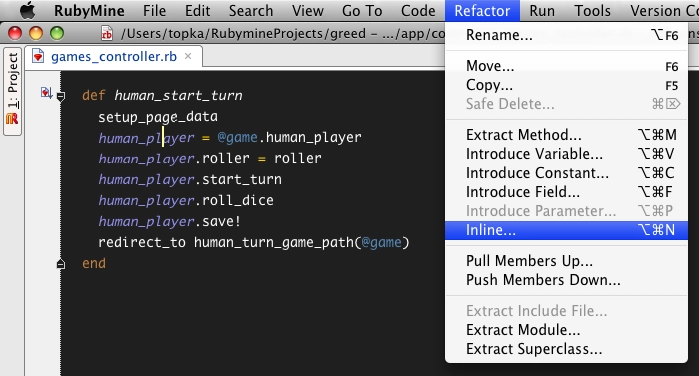Open the View menu
Screen dimensions: 699x376
pos(308,11)
